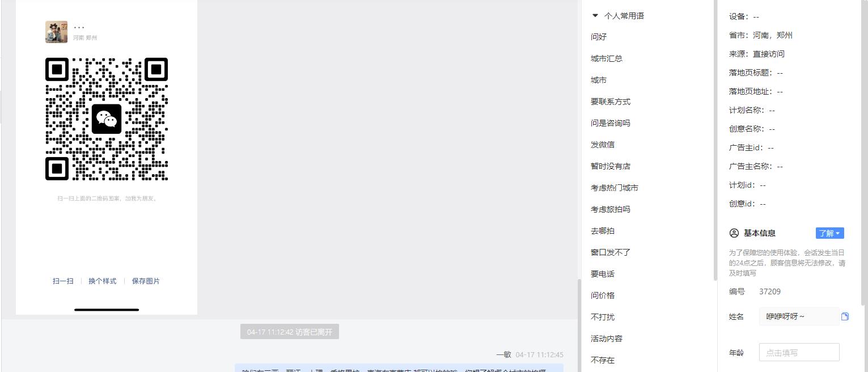Screen dimensions: 868x372
Task: Open the WeChat QR code image
Action: tap(107, 119)
